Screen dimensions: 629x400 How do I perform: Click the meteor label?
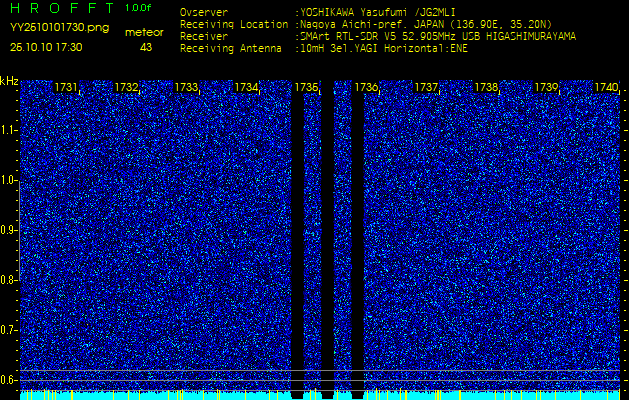144,33
